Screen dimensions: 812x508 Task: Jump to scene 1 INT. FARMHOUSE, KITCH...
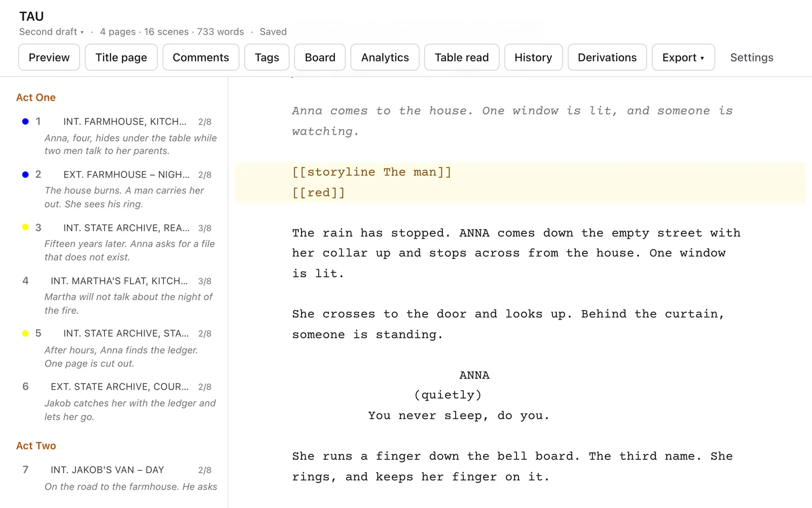click(x=125, y=121)
